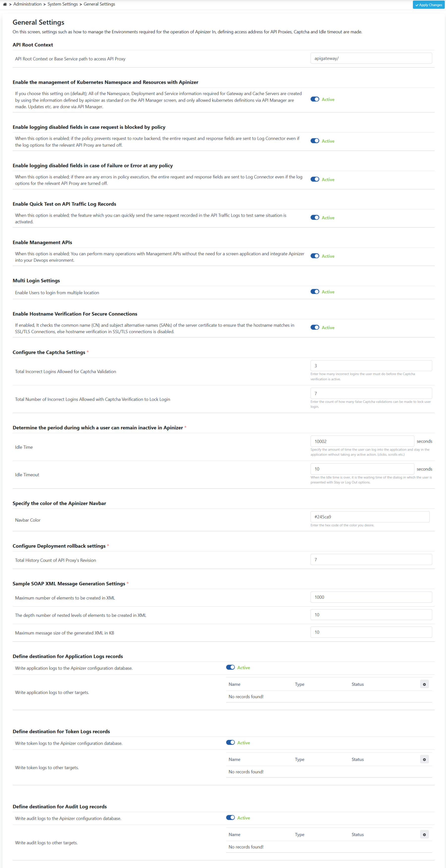Click the Idle Timeout input field
The height and width of the screenshot is (868, 446).
(362, 469)
